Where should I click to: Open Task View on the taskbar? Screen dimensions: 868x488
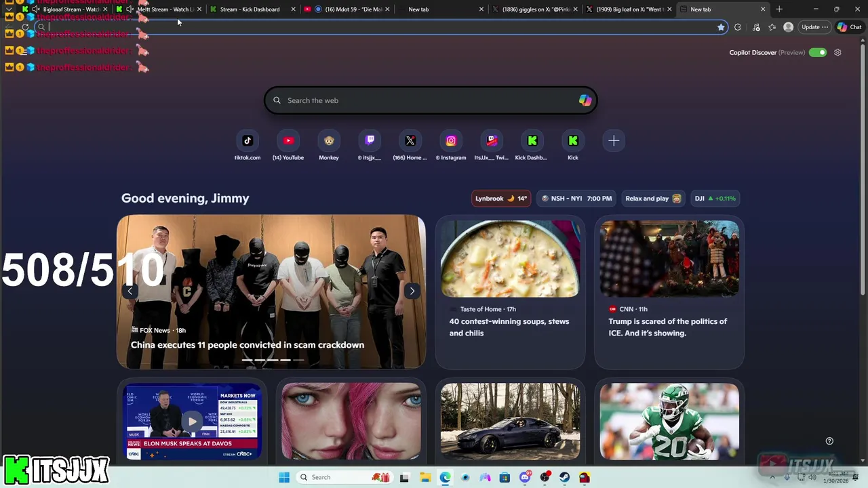404,477
